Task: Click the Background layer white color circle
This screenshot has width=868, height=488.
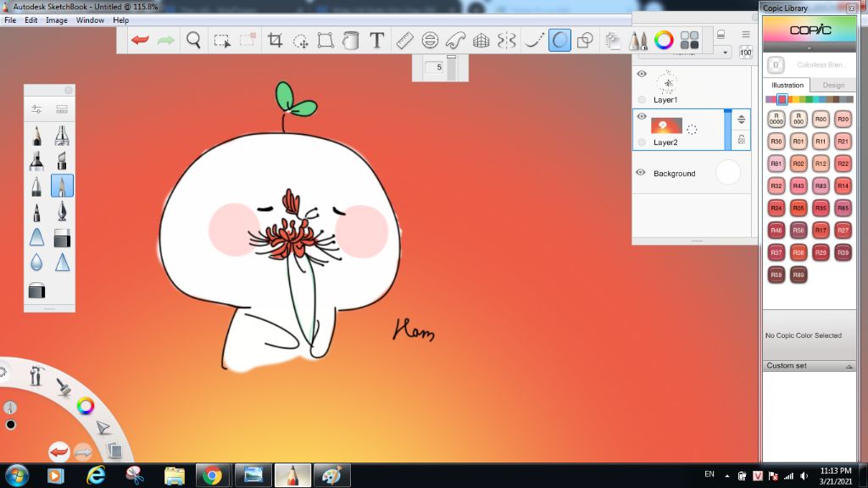Action: pyautogui.click(x=727, y=173)
